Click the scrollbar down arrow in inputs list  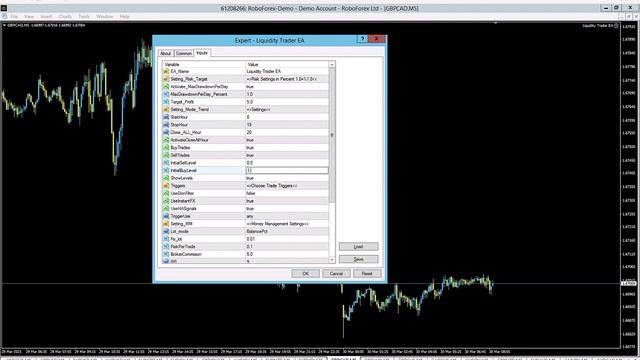pyautogui.click(x=332, y=260)
